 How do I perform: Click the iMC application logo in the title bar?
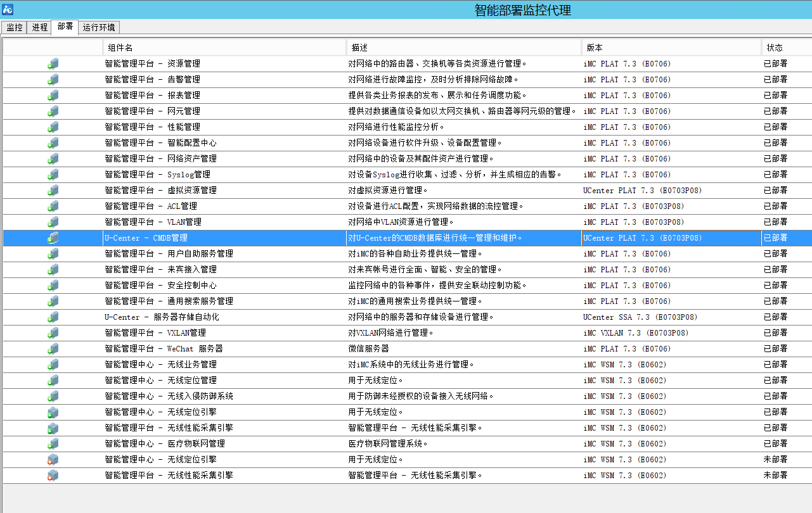click(x=8, y=9)
